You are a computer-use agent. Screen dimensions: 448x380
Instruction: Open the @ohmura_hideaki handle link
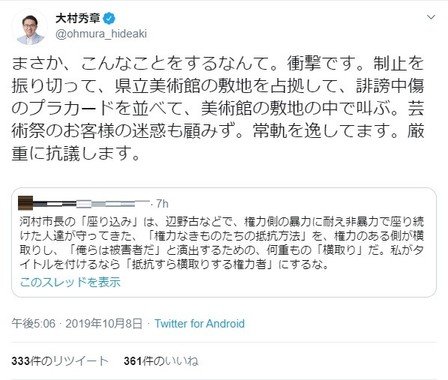point(101,34)
